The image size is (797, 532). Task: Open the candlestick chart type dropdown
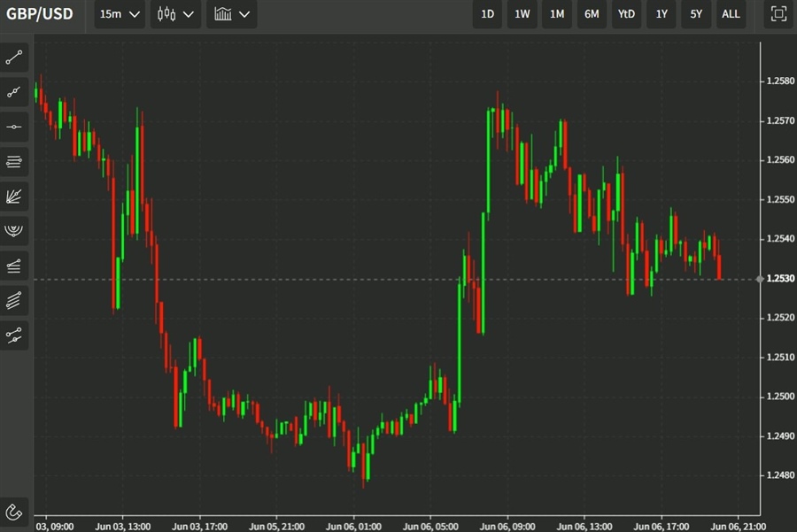(x=175, y=14)
